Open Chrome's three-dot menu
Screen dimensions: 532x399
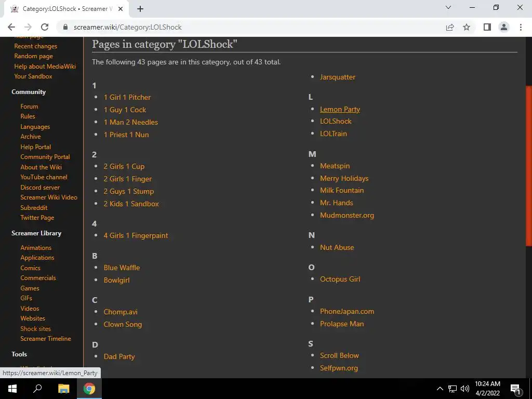[521, 27]
